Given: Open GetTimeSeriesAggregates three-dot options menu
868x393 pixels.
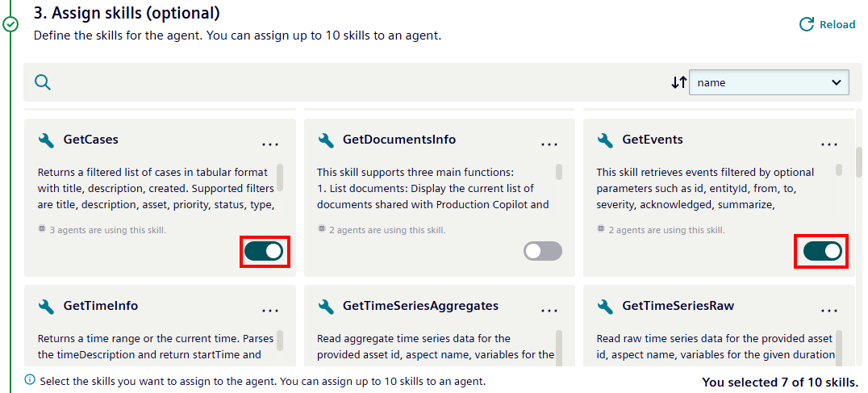Looking at the screenshot, I should click(x=549, y=311).
